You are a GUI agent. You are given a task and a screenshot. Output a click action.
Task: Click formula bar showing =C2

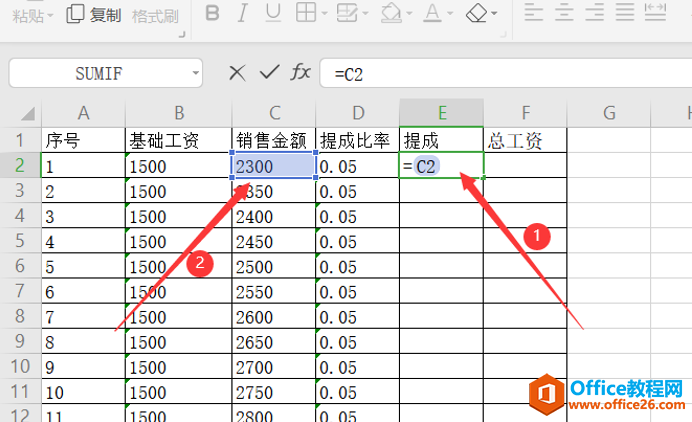tap(506, 73)
